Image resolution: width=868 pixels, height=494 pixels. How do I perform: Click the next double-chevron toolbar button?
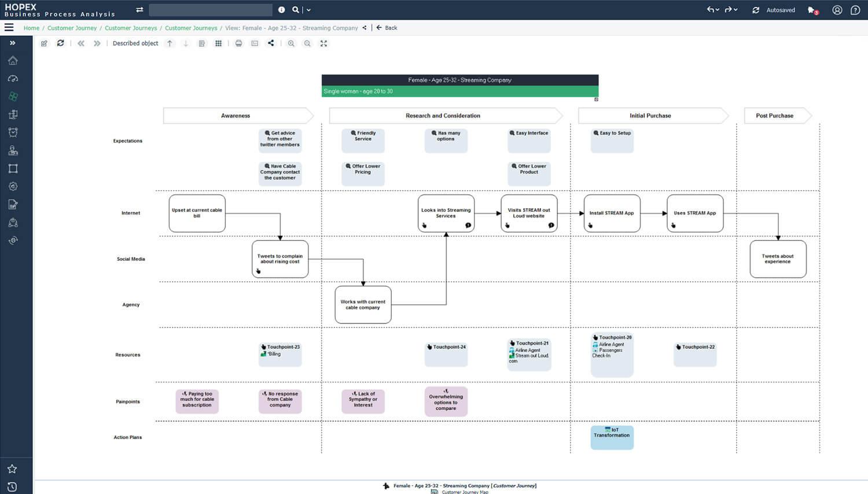pyautogui.click(x=97, y=43)
